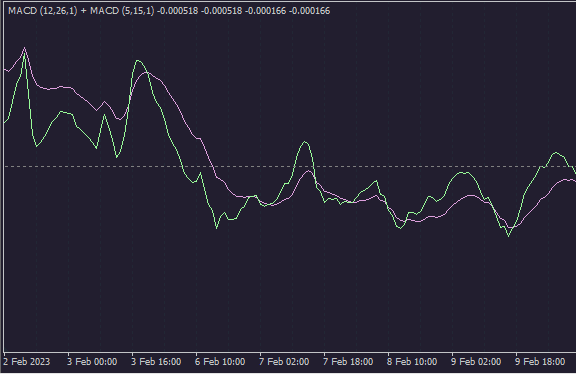The image size is (576, 374).
Task: Click the '7 Feb 02:00' time axis label
Action: tap(284, 362)
